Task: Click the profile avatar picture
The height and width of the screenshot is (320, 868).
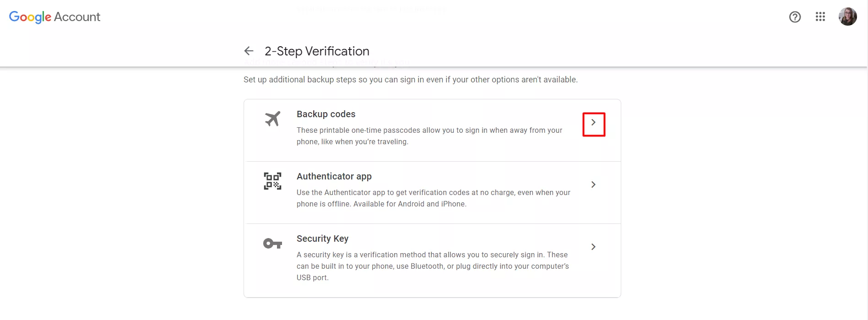Action: point(847,17)
